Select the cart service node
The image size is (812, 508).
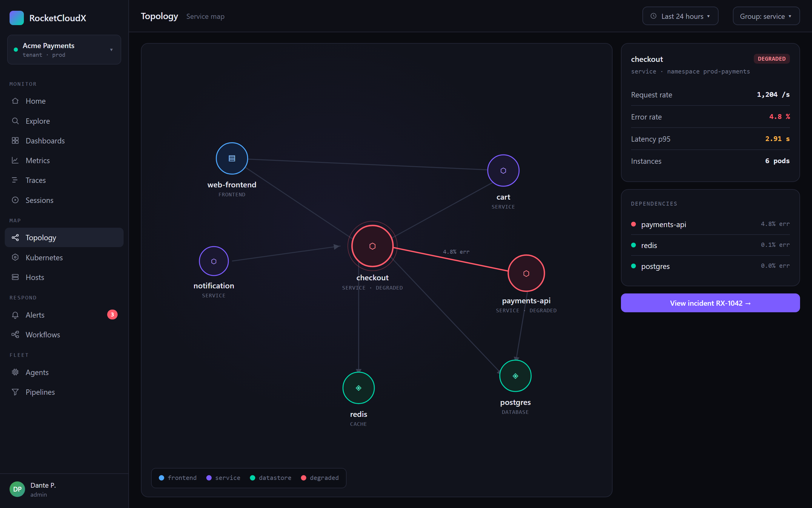[x=503, y=170]
